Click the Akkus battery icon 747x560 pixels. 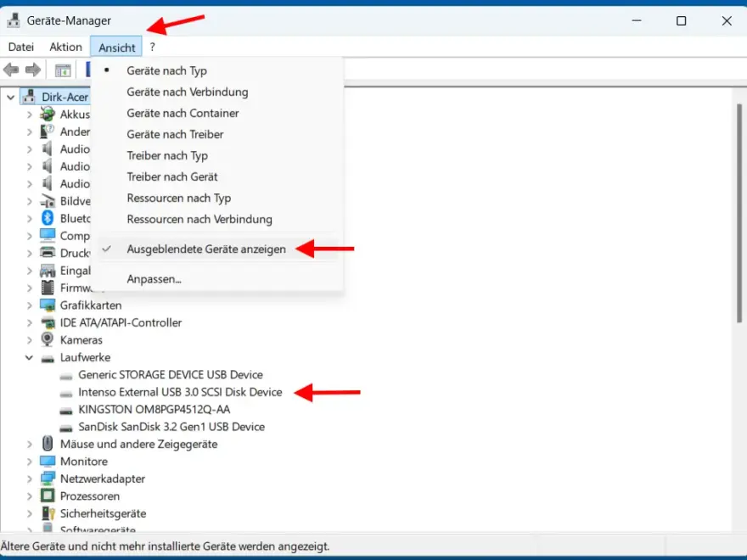(46, 114)
